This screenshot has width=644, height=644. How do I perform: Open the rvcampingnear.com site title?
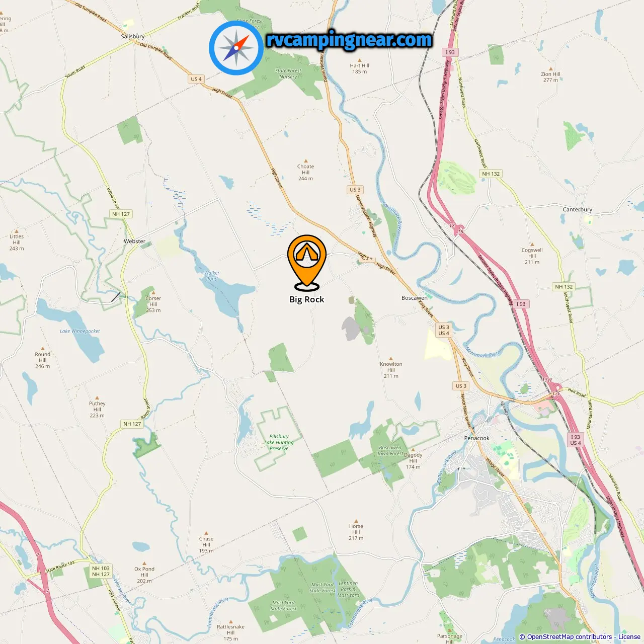pos(349,40)
